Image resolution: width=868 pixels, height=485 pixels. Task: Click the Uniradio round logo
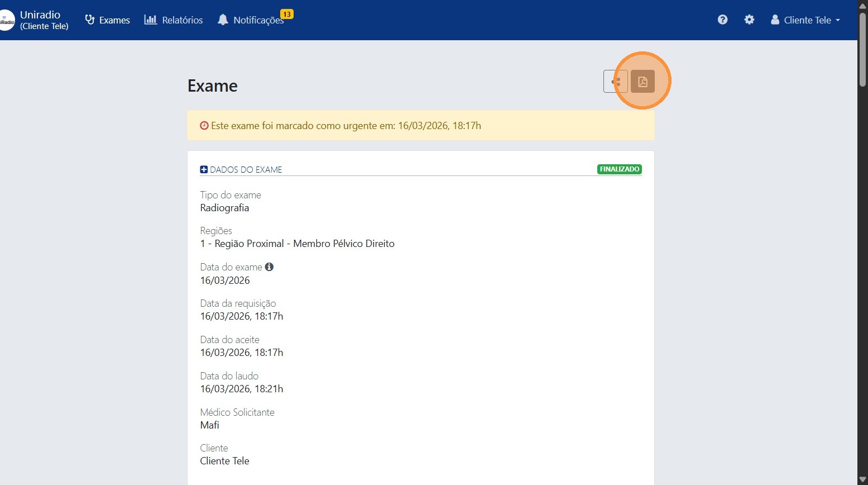click(x=7, y=21)
